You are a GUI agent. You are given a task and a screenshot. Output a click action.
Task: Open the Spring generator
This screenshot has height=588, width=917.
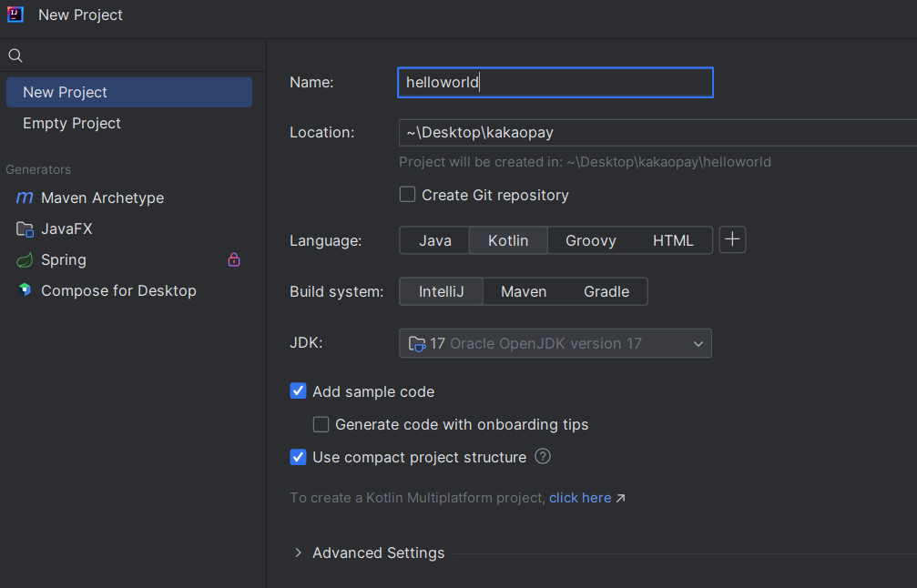64,259
